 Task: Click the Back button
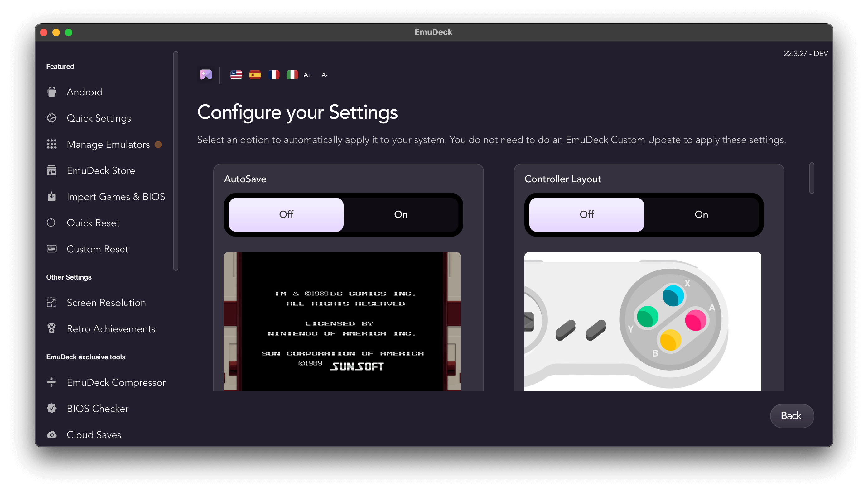tap(792, 415)
